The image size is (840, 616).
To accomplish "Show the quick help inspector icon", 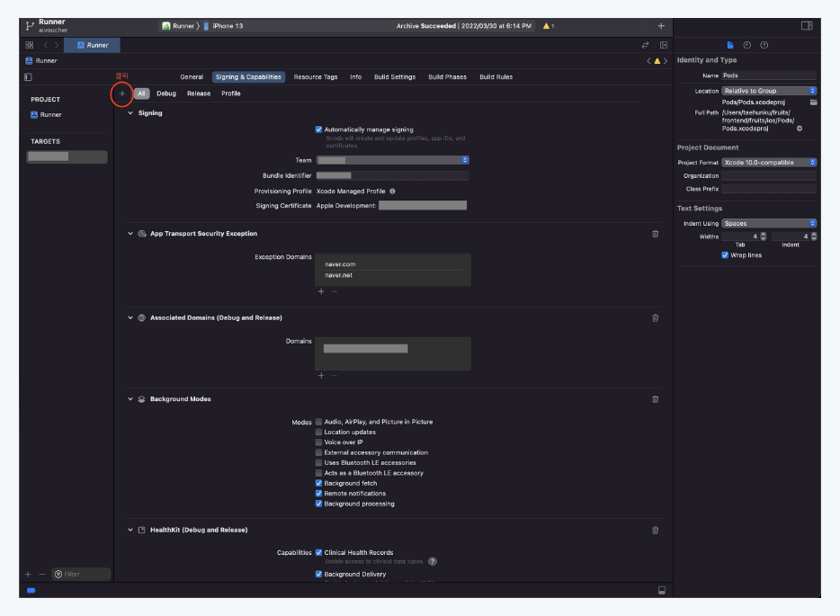I will [764, 45].
